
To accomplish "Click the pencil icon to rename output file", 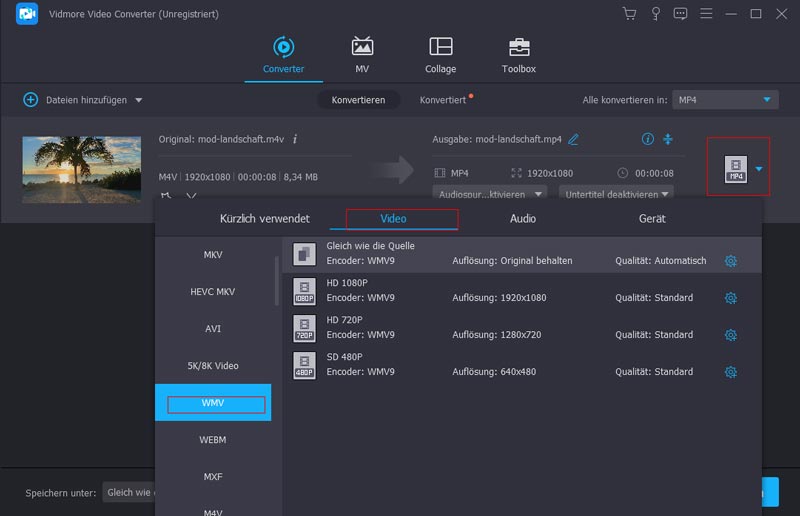I will [573, 139].
